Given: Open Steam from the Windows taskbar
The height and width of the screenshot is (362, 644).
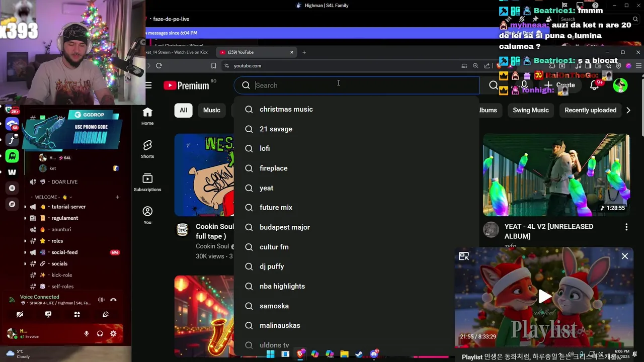Looking at the screenshot, I should click(359, 354).
